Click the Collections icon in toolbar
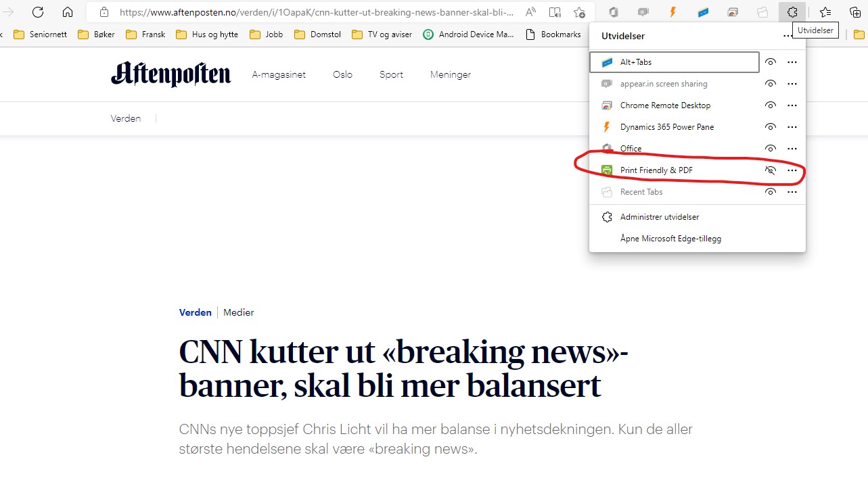 click(854, 11)
